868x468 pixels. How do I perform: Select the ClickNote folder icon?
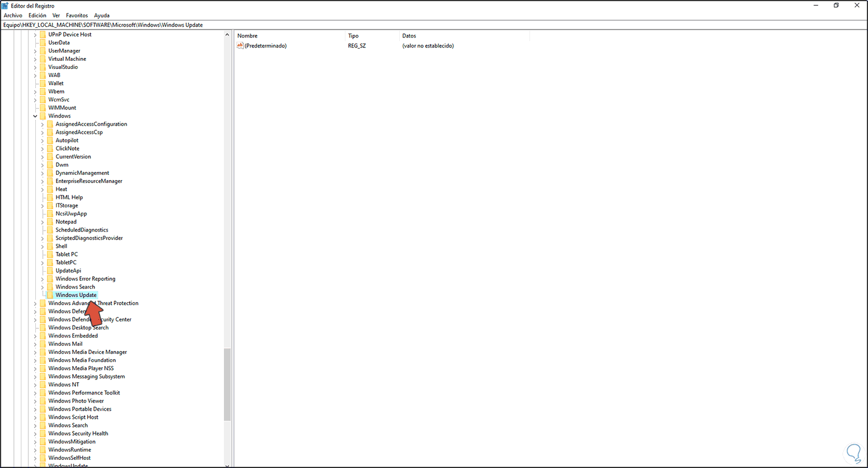50,148
